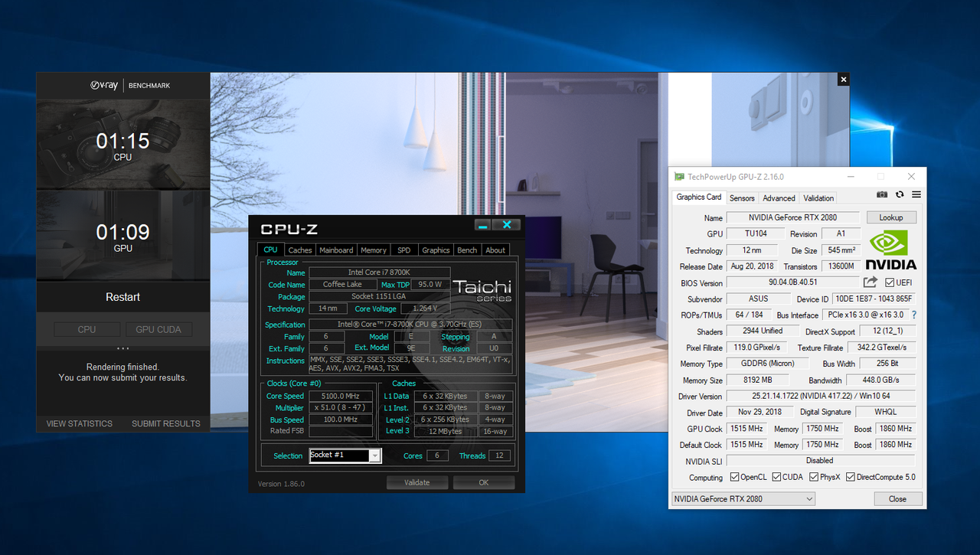The image size is (980, 555).
Task: Open the About tab in CPU-Z
Action: (x=495, y=250)
